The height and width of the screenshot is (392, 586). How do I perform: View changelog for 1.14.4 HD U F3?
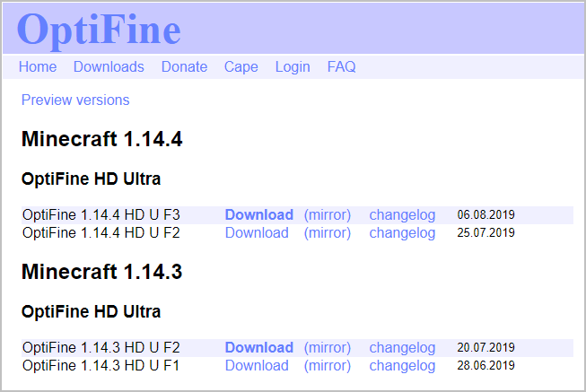click(402, 214)
